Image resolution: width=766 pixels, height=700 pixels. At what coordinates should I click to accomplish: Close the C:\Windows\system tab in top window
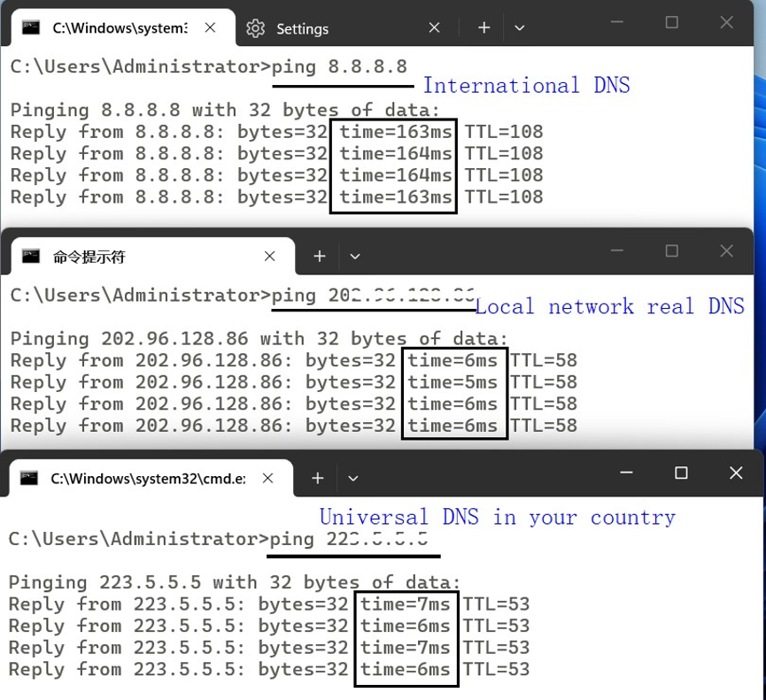(x=210, y=27)
